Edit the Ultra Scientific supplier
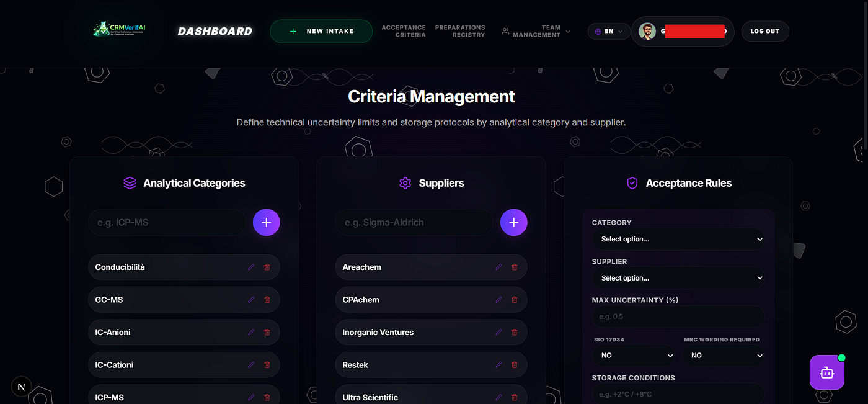This screenshot has width=868, height=404. pos(498,397)
